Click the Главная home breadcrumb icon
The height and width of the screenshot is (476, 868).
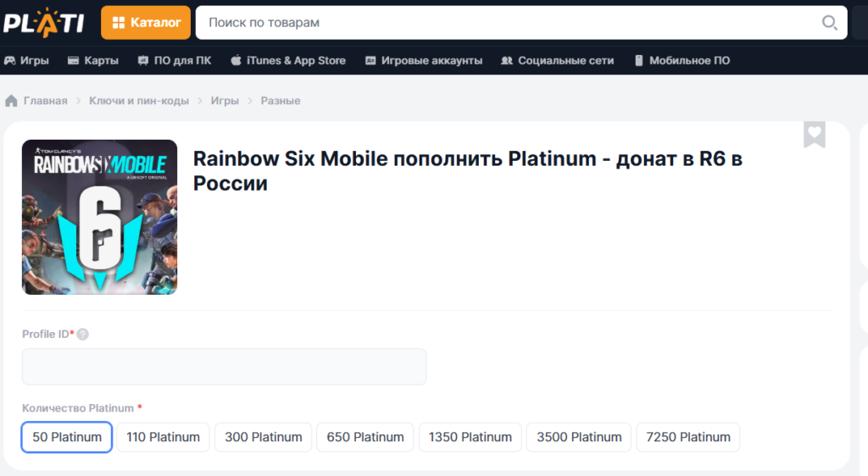click(x=12, y=101)
